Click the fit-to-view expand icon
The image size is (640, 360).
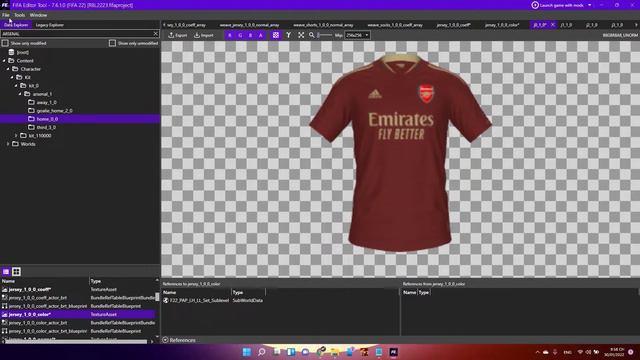coord(301,35)
